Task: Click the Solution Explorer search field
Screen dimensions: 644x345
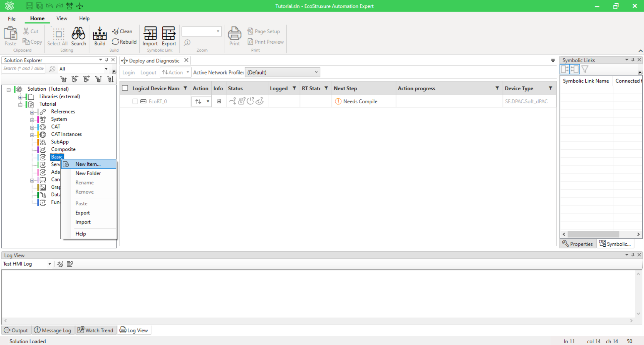Action: coord(23,68)
